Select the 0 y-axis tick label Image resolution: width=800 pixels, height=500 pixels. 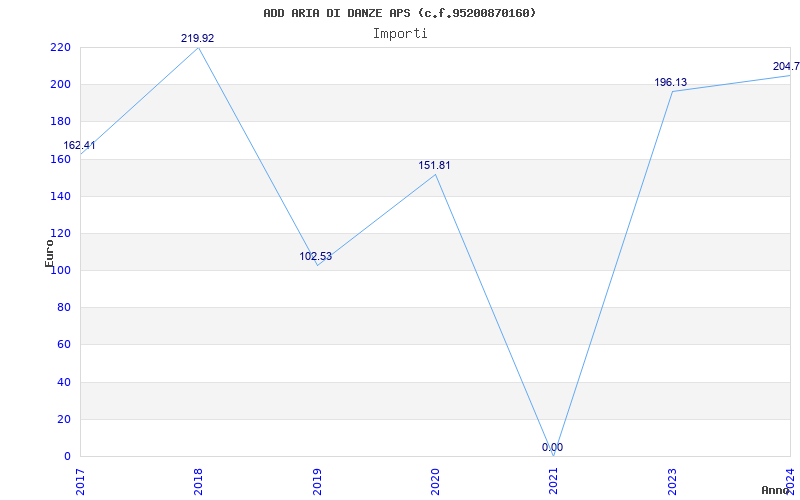(67, 457)
